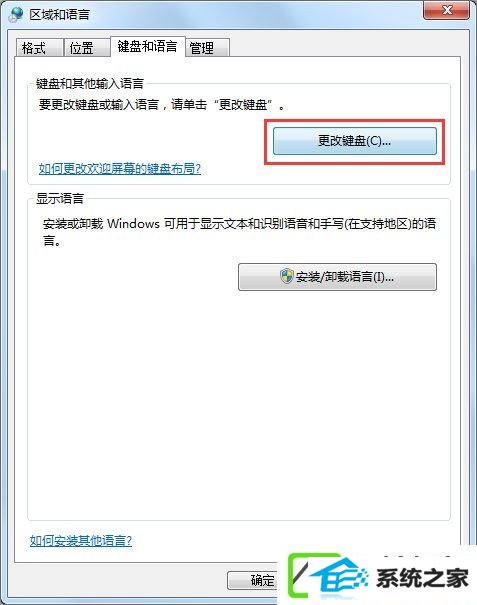Close the 区域和语言 dialog window
The image size is (477, 605).
[447, 10]
